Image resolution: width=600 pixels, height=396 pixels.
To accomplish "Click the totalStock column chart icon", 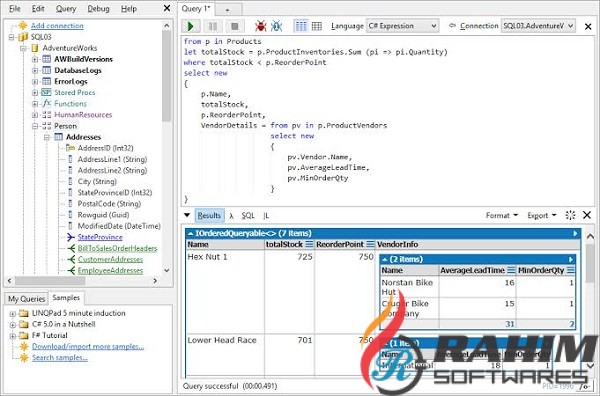I will pyautogui.click(x=309, y=244).
